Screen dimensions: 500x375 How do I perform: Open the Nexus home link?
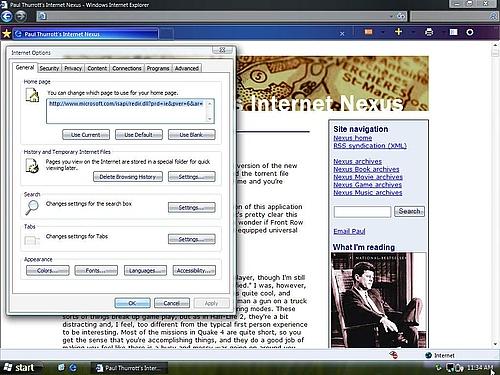pos(353,138)
